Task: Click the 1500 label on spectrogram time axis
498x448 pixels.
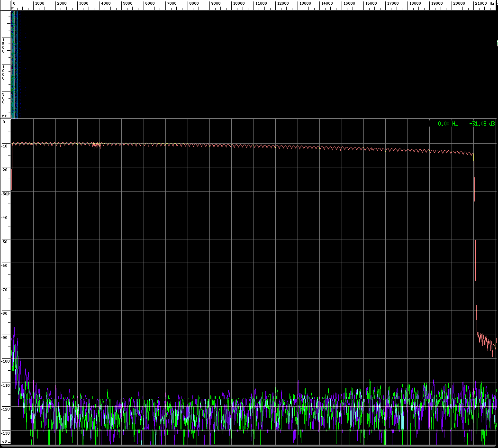Action: point(3,46)
